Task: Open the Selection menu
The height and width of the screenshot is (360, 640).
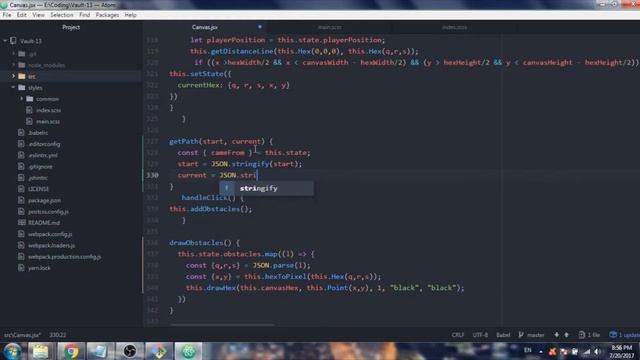Action: (x=62, y=15)
